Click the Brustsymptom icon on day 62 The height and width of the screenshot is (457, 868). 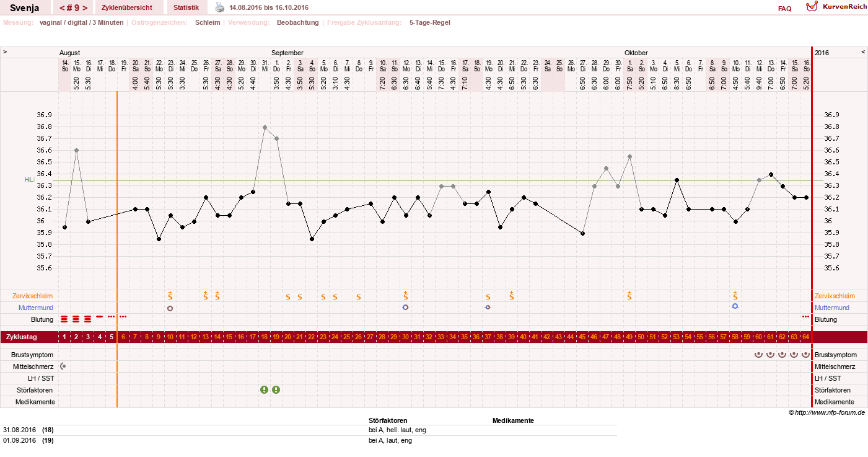pyautogui.click(x=783, y=355)
